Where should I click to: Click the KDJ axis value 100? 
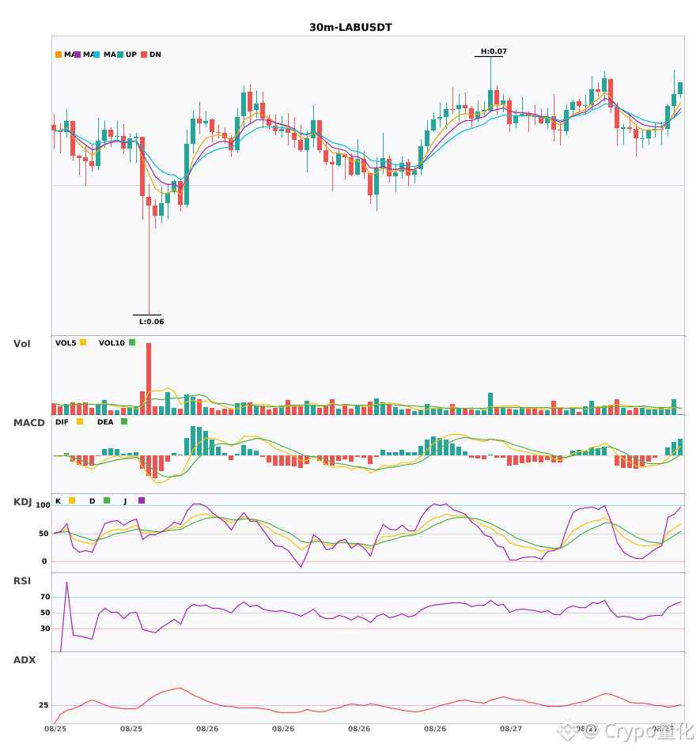click(43, 505)
